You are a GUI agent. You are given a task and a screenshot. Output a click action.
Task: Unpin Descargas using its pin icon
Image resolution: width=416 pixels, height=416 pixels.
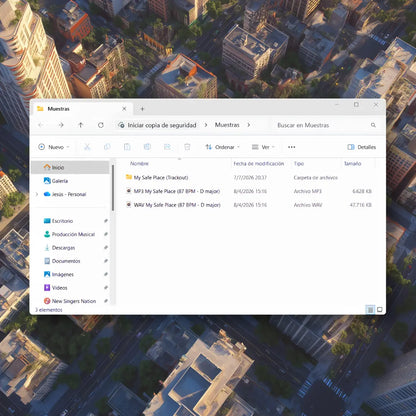(x=106, y=247)
